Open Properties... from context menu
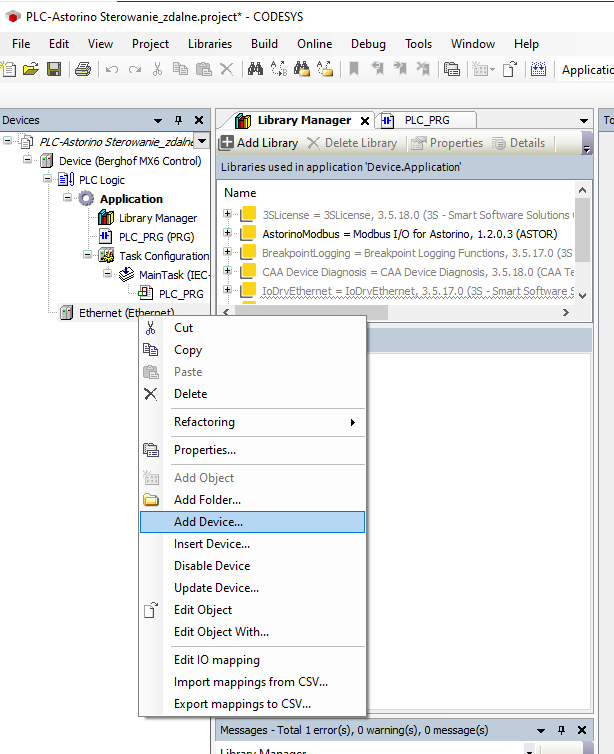614x754 pixels. [x=252, y=450]
